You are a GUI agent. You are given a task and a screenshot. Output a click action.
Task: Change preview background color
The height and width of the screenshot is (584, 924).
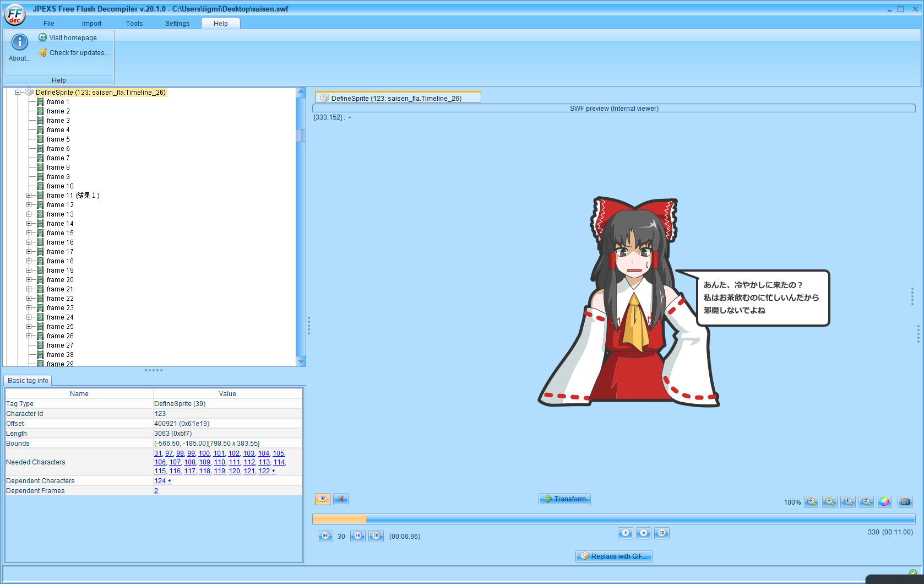(x=884, y=501)
